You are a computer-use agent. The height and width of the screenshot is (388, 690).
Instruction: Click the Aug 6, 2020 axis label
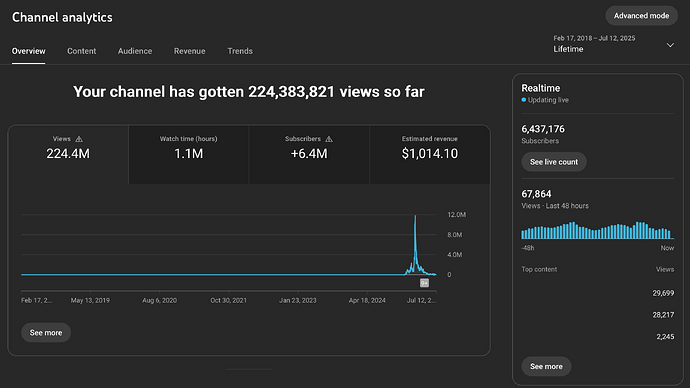pos(159,300)
